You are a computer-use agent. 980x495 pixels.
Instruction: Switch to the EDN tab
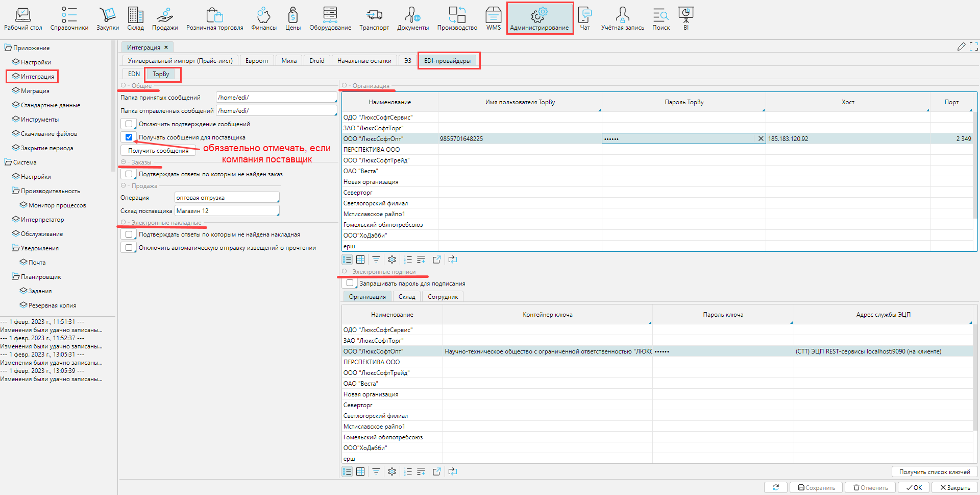[x=134, y=74]
